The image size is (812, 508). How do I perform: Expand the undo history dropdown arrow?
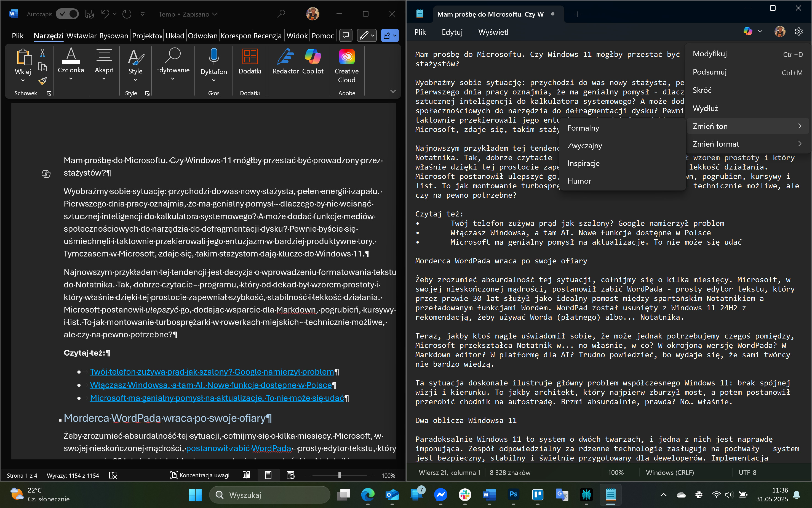pos(115,14)
